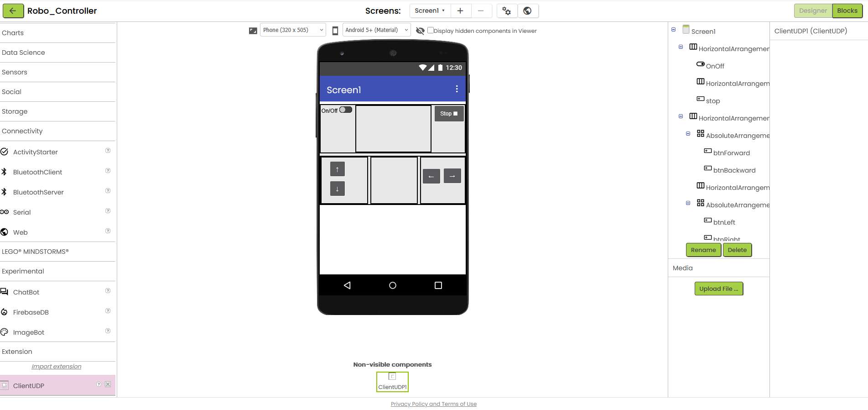Switch to Designer view
Screen dimensions: 868x410
[x=813, y=11]
